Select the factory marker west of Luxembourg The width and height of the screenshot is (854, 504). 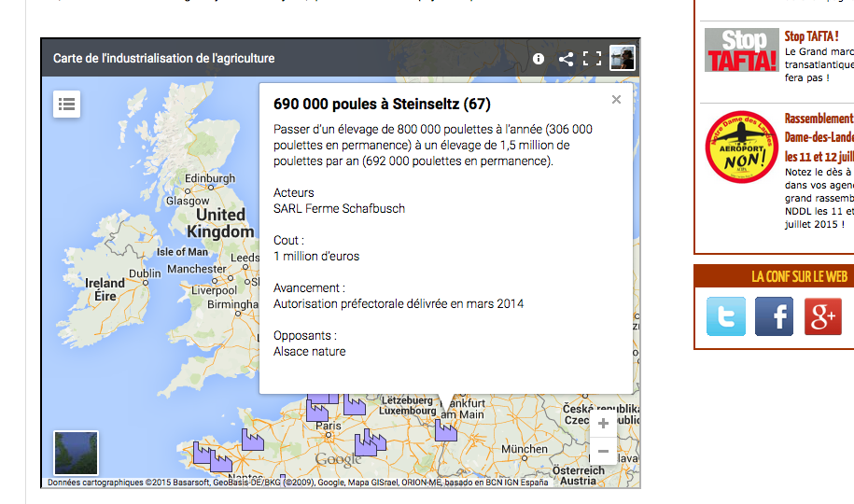coord(354,404)
